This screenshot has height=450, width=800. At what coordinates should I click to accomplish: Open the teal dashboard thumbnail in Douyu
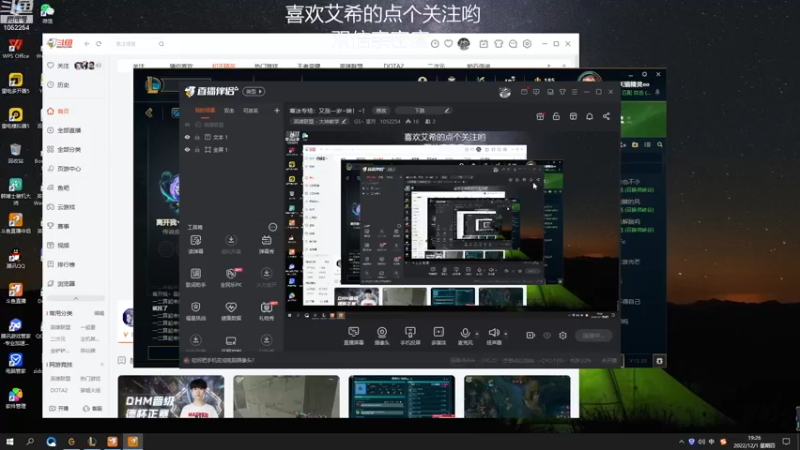(x=402, y=397)
